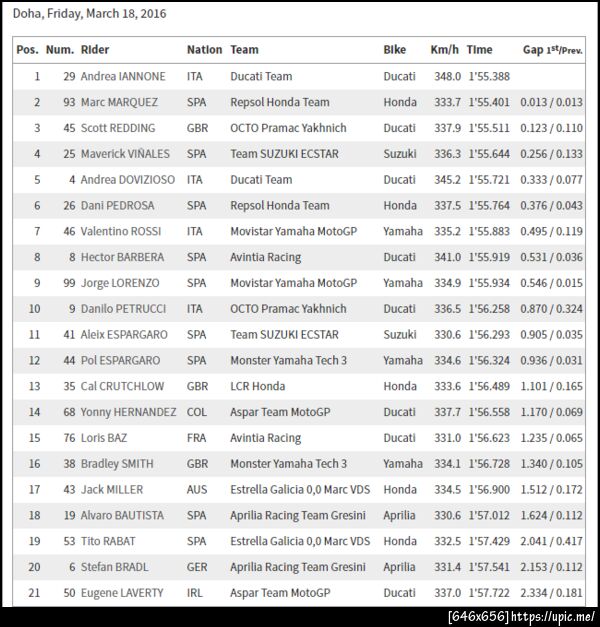
Task: Click the fastest time 1'55.388
Action: 488,76
